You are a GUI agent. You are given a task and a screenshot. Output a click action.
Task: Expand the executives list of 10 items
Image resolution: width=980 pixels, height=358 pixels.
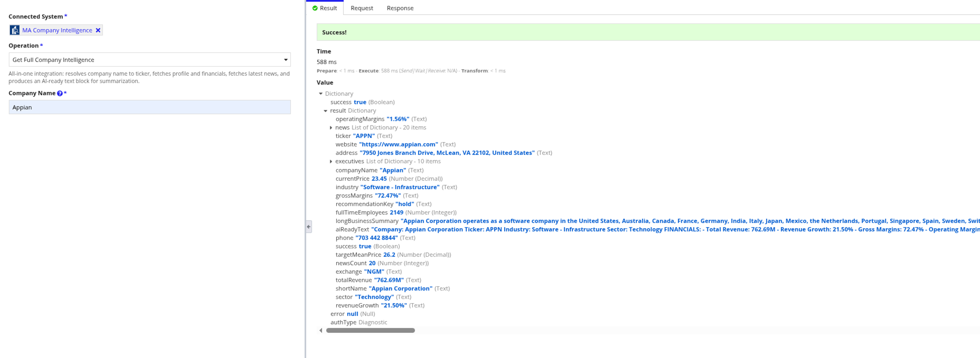331,161
